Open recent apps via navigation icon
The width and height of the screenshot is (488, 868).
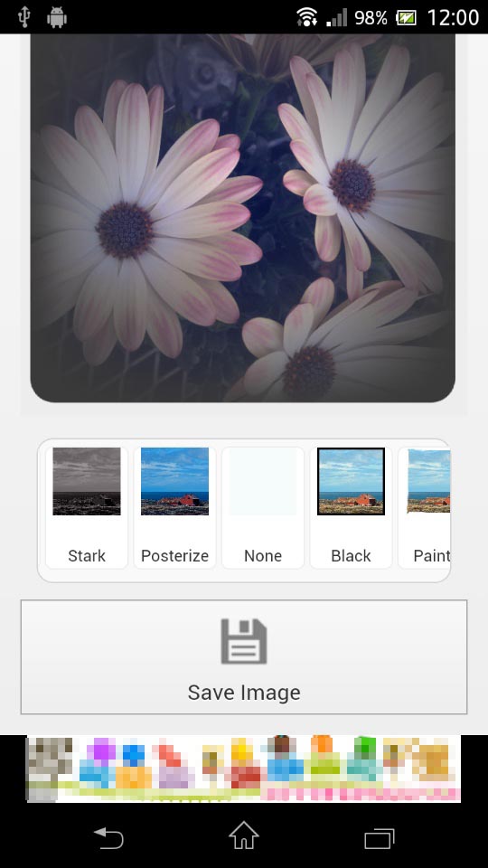pyautogui.click(x=380, y=838)
